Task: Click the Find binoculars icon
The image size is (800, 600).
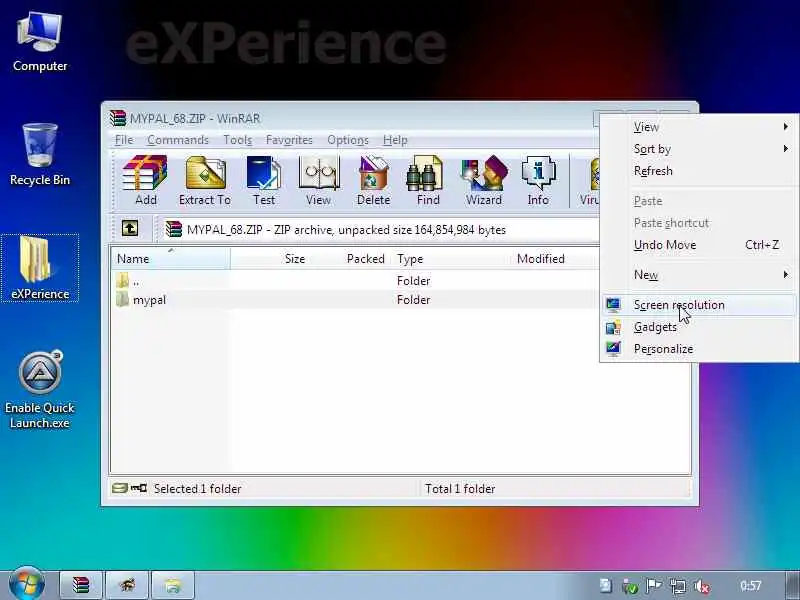Action: [x=428, y=181]
